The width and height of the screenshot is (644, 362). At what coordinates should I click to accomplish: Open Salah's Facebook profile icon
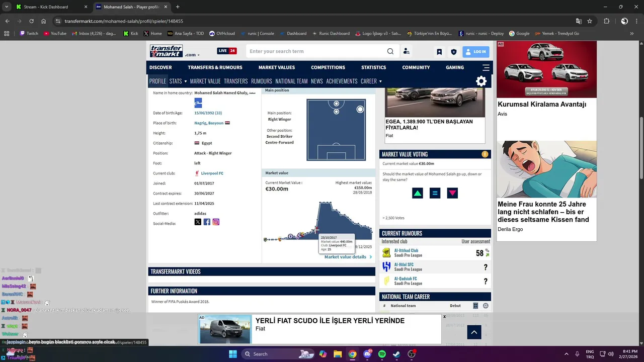[207, 222]
